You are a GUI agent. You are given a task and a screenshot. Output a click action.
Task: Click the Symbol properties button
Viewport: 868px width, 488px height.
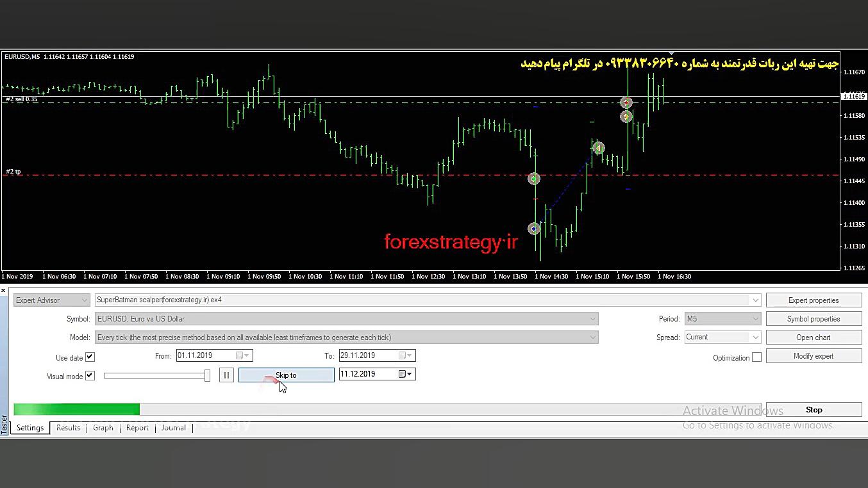(814, 319)
